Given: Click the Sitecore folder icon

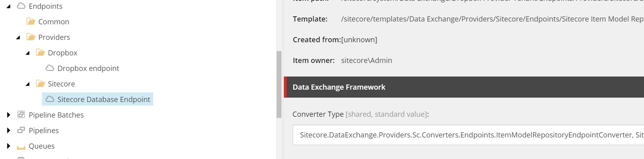Looking at the screenshot, I should coord(40,83).
